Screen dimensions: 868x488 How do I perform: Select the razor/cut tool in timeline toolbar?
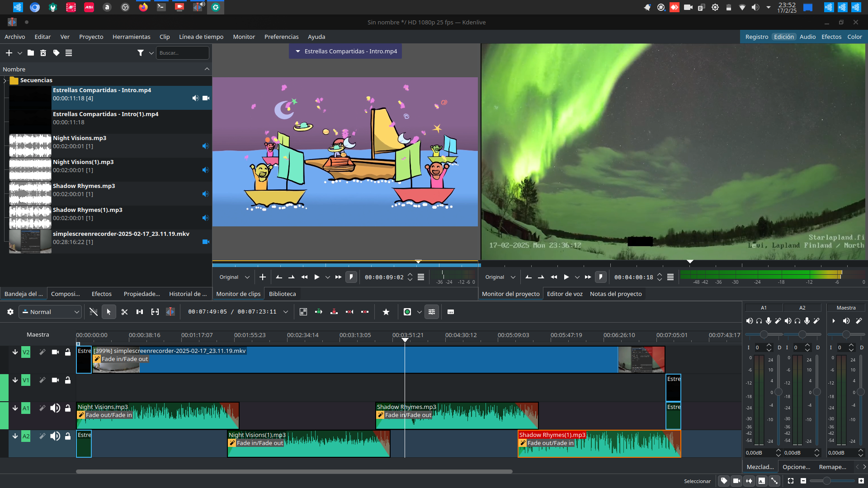coord(125,312)
